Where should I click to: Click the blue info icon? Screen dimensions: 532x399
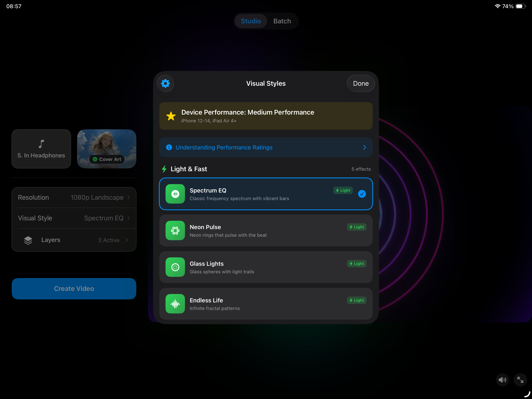point(169,147)
